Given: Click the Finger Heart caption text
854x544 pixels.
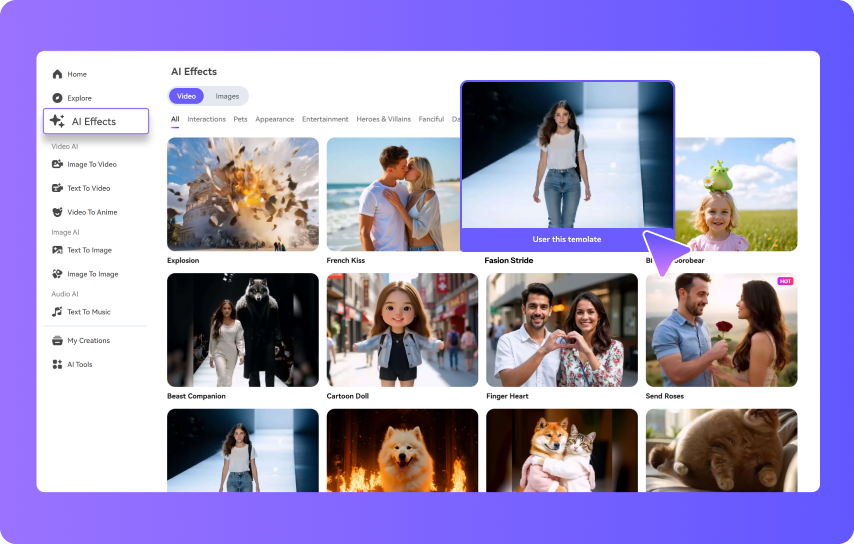Looking at the screenshot, I should tap(507, 396).
